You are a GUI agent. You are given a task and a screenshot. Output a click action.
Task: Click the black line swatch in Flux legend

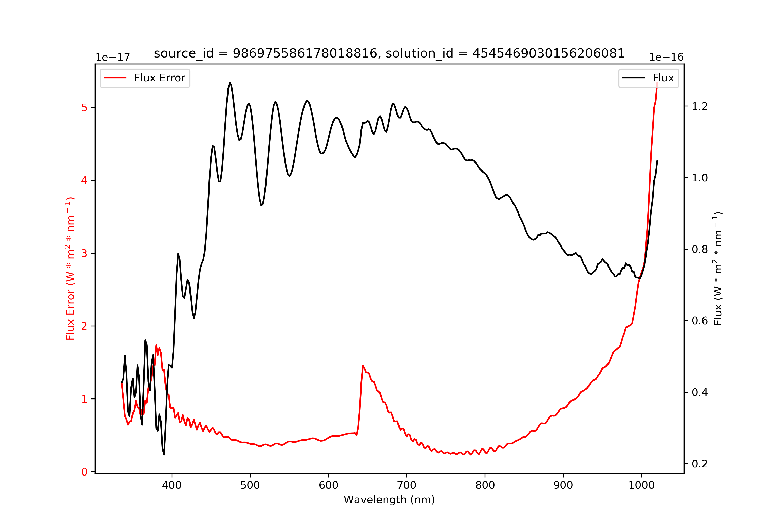tap(634, 78)
